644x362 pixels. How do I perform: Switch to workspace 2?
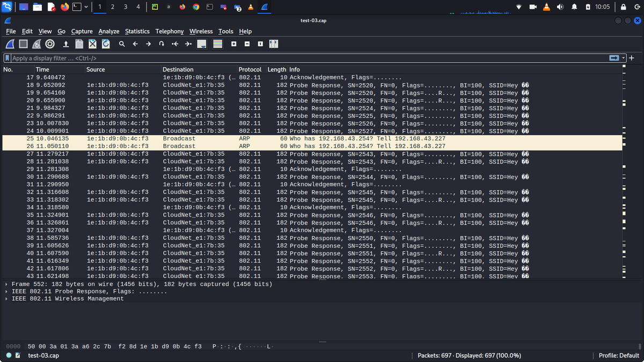point(112,7)
